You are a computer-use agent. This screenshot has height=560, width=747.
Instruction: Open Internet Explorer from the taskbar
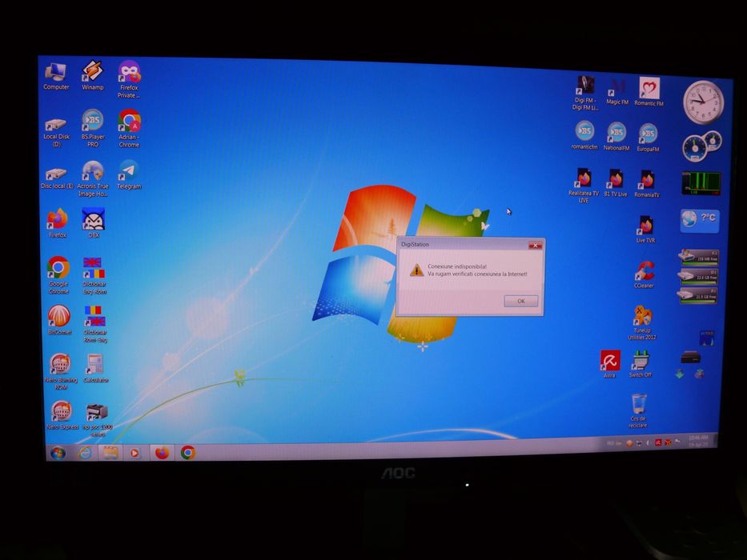[x=86, y=452]
